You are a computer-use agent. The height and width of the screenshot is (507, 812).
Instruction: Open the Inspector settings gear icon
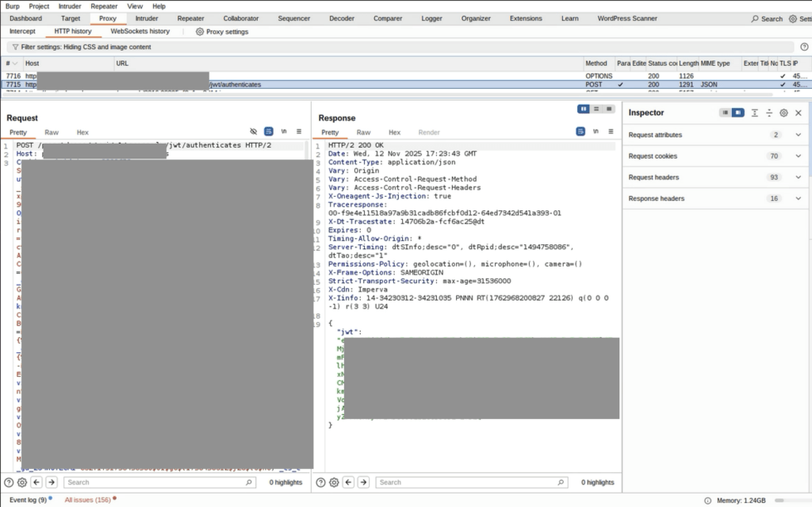pyautogui.click(x=783, y=113)
